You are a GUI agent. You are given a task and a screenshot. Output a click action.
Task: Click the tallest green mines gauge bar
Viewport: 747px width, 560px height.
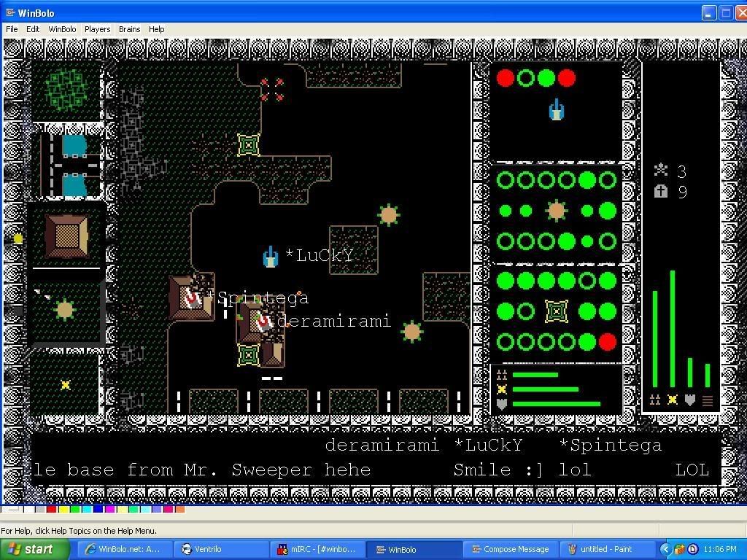(673, 328)
